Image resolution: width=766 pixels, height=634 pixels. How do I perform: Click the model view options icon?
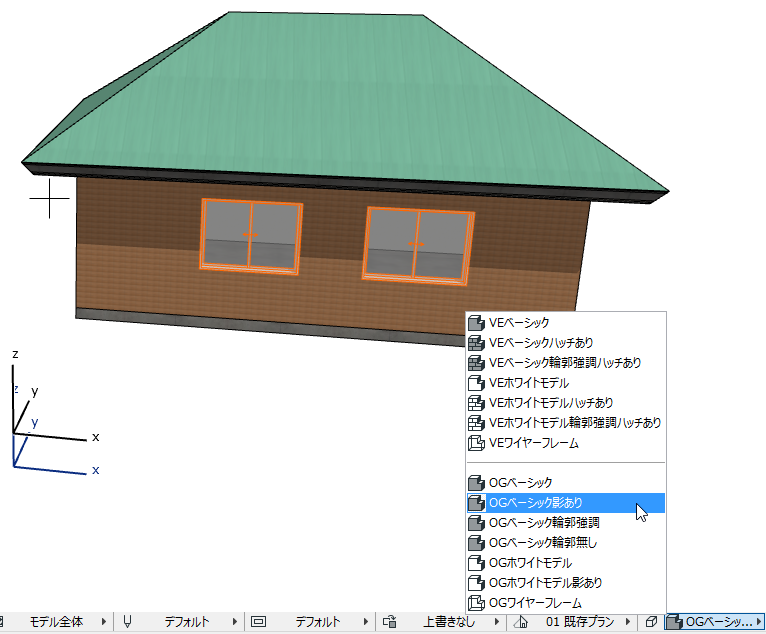coord(258,622)
